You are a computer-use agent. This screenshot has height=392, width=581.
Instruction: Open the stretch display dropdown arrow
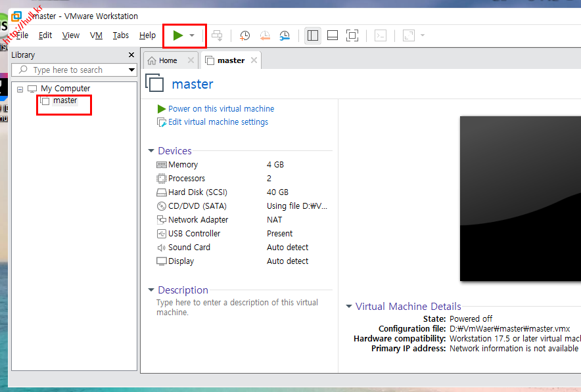tap(423, 35)
